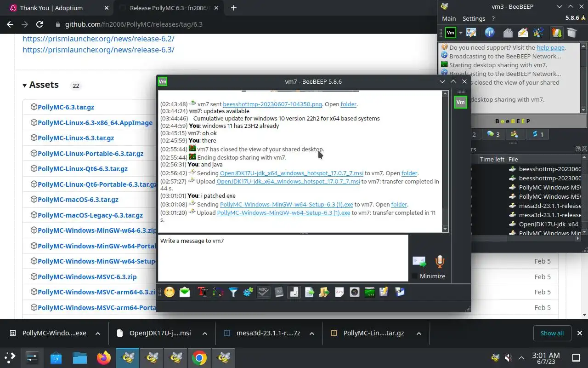This screenshot has height=368, width=588.
Task: Open chat settings via blue gears icon
Action: click(248, 292)
